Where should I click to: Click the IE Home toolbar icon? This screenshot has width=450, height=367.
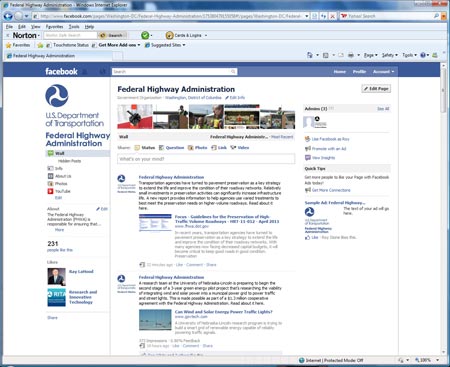pyautogui.click(x=310, y=55)
